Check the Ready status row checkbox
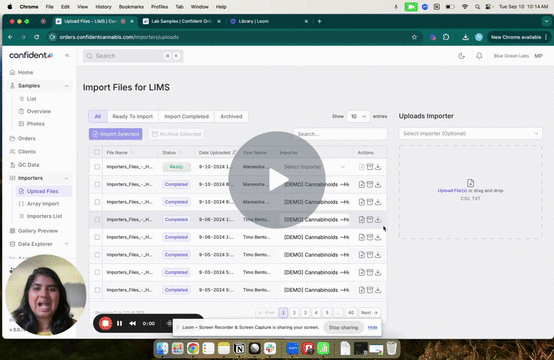This screenshot has height=360, width=554. (97, 167)
